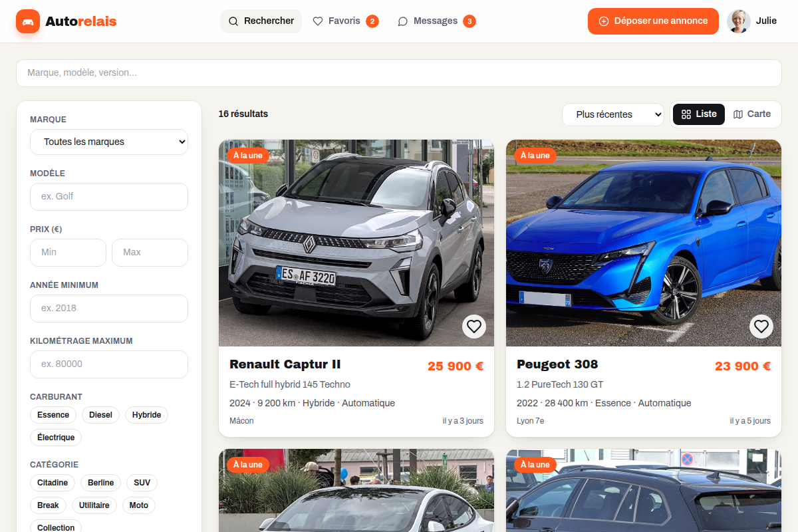Image resolution: width=798 pixels, height=532 pixels.
Task: Toggle the Essence fuel chip
Action: click(x=53, y=415)
